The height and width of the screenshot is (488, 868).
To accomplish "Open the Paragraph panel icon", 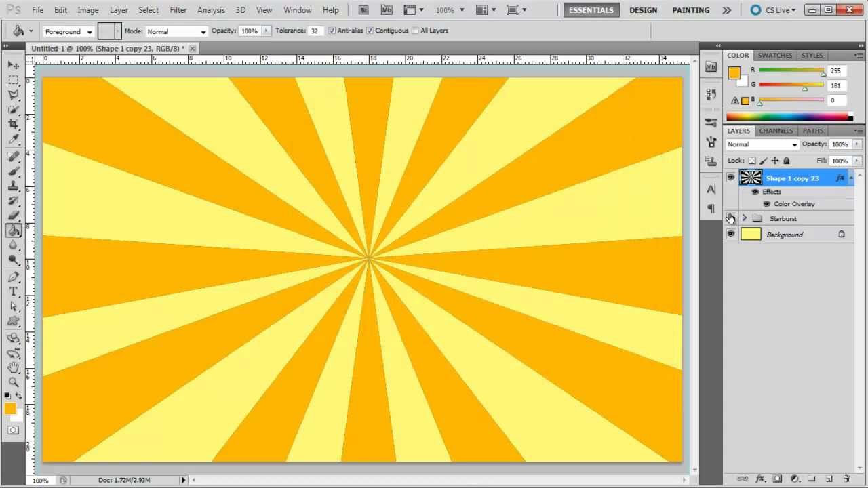I will [x=711, y=209].
